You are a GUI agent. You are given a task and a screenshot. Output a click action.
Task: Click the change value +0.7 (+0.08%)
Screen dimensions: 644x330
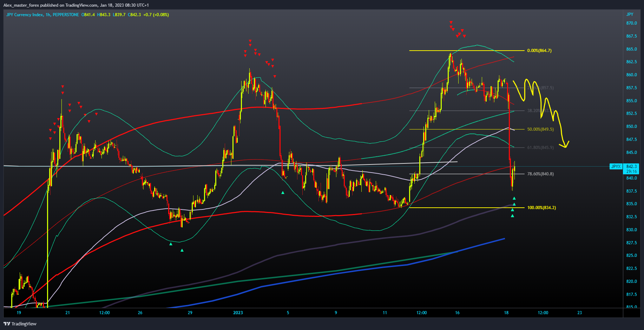(x=156, y=15)
